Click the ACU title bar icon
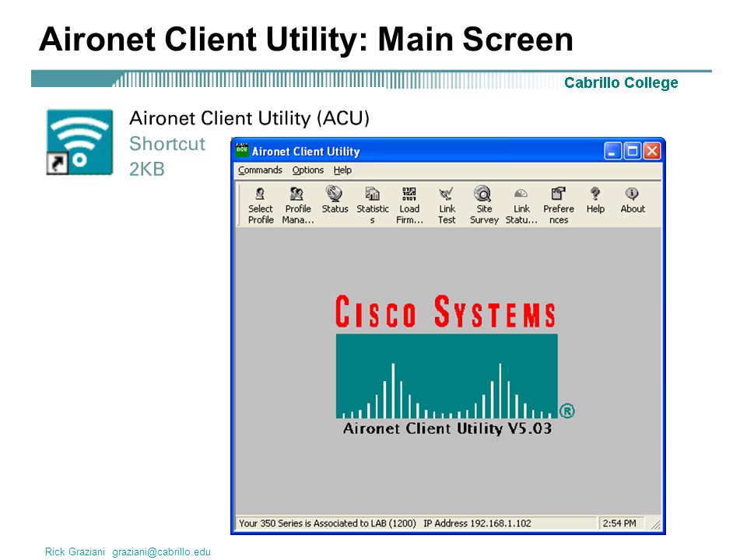Viewport: 747px width, 560px height. (242, 150)
